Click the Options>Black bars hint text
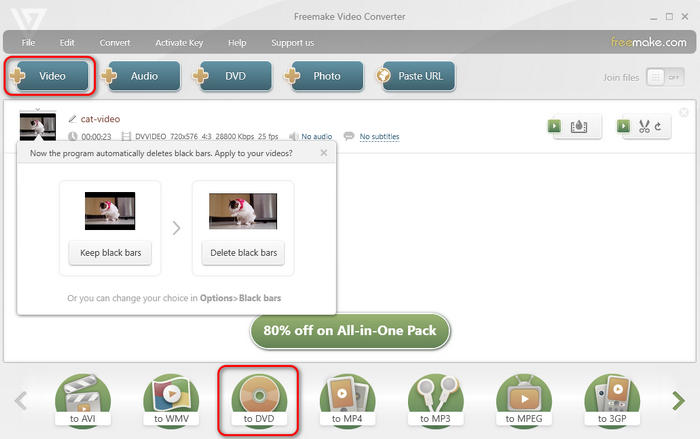The image size is (700, 439). click(x=240, y=298)
